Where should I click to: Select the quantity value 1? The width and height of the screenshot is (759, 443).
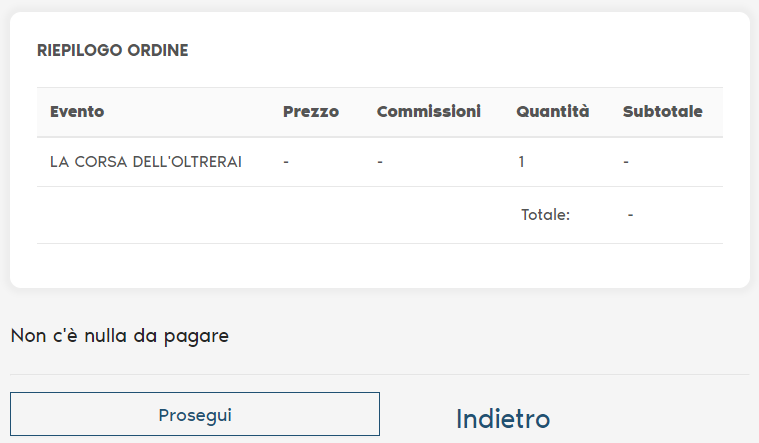(521, 161)
